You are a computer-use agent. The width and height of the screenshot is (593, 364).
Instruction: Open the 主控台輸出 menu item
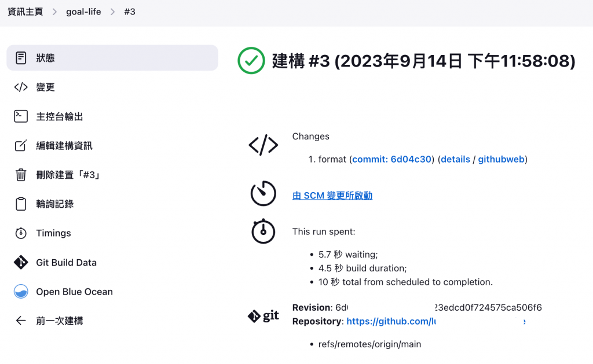coord(60,116)
